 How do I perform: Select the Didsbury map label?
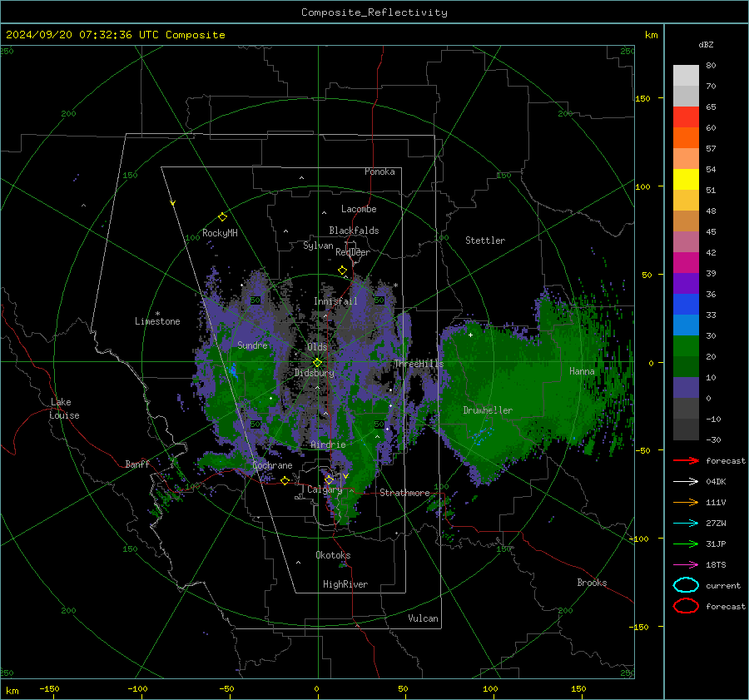point(314,373)
